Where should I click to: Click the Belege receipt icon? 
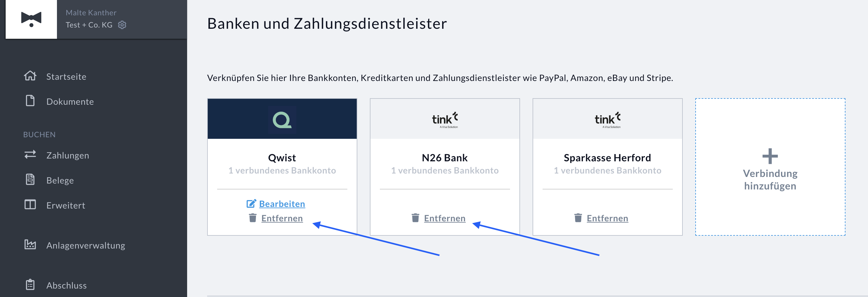(30, 179)
